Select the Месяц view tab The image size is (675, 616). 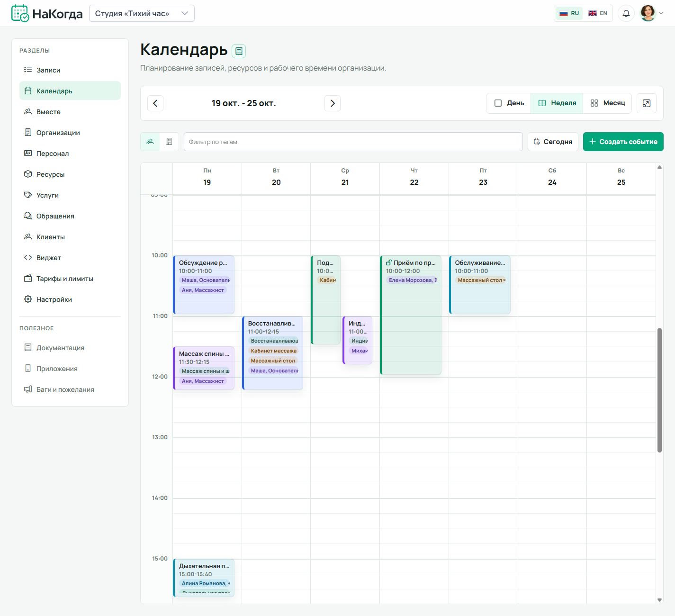pos(608,103)
